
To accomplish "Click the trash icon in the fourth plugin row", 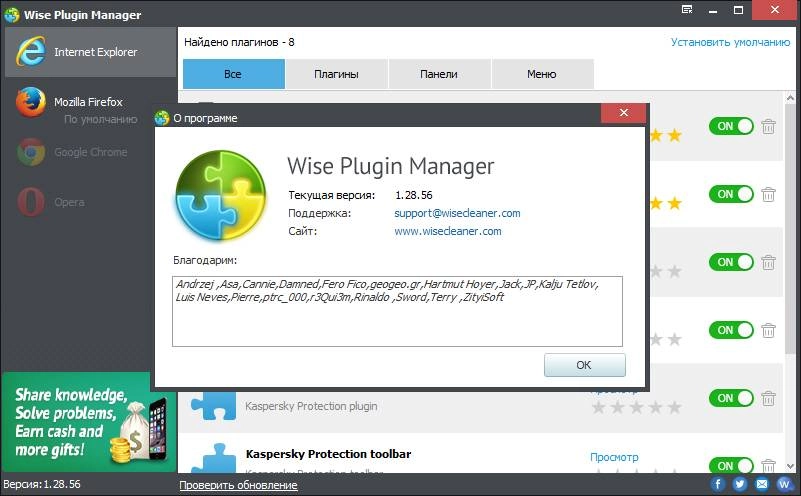I will [x=768, y=330].
